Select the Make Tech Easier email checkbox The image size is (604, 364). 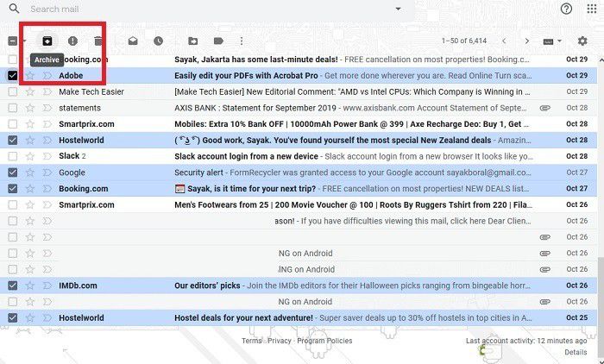point(12,91)
